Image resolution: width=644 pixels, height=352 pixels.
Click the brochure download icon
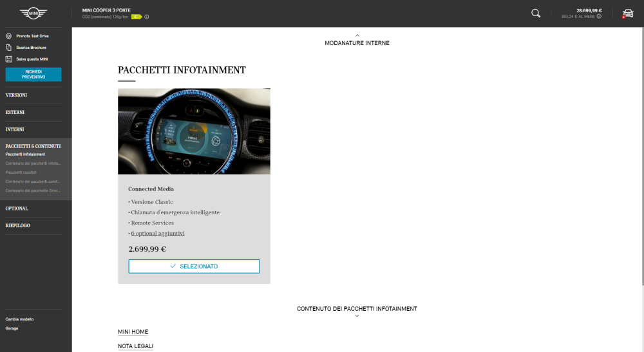point(8,48)
